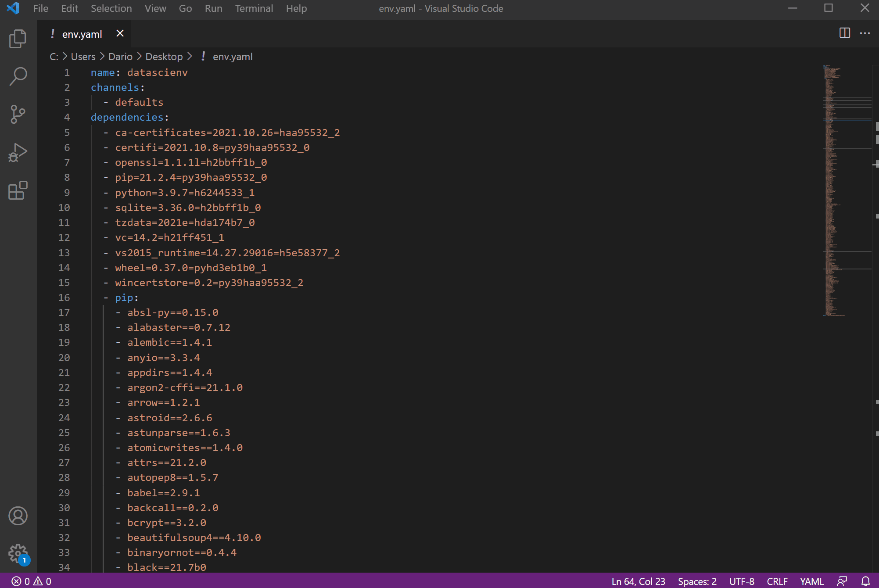Open the Explorer view in activity bar
This screenshot has width=879, height=588.
18,39
